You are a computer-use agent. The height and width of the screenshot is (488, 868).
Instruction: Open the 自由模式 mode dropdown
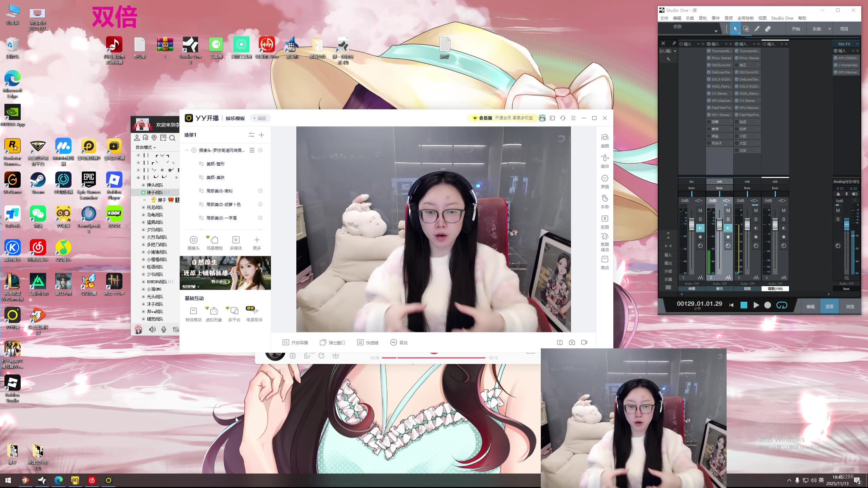coord(146,147)
